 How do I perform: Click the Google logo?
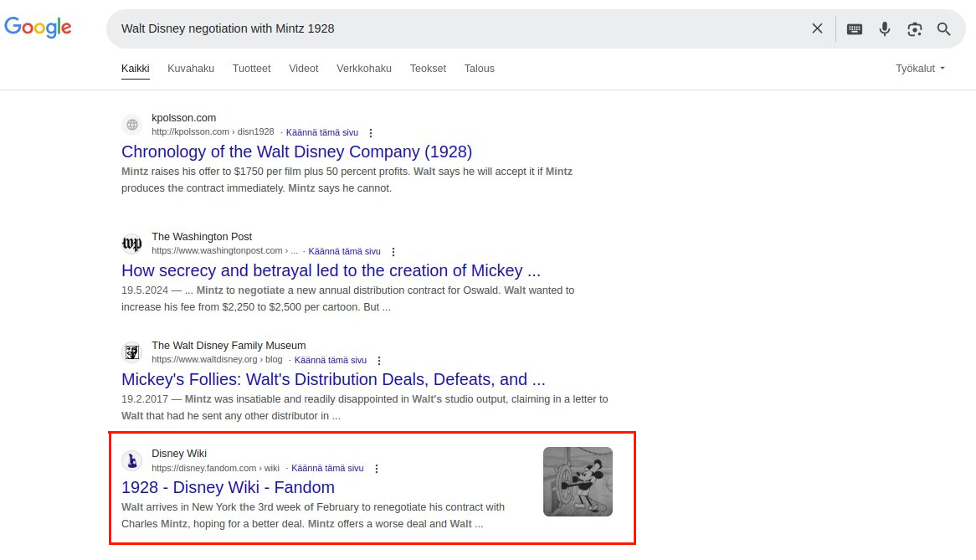39,28
